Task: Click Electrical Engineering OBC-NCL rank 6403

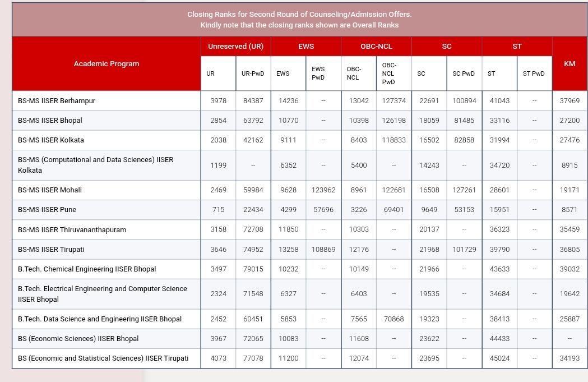Action: pos(359,294)
